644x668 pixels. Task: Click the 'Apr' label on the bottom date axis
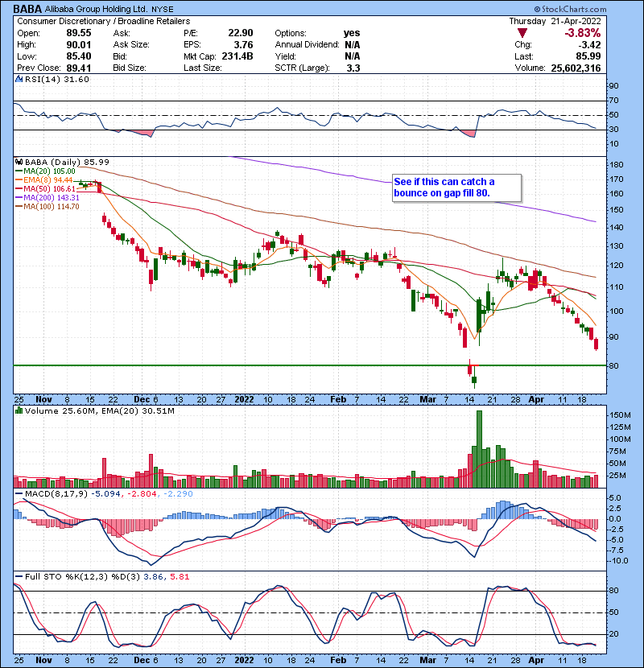pos(536,660)
